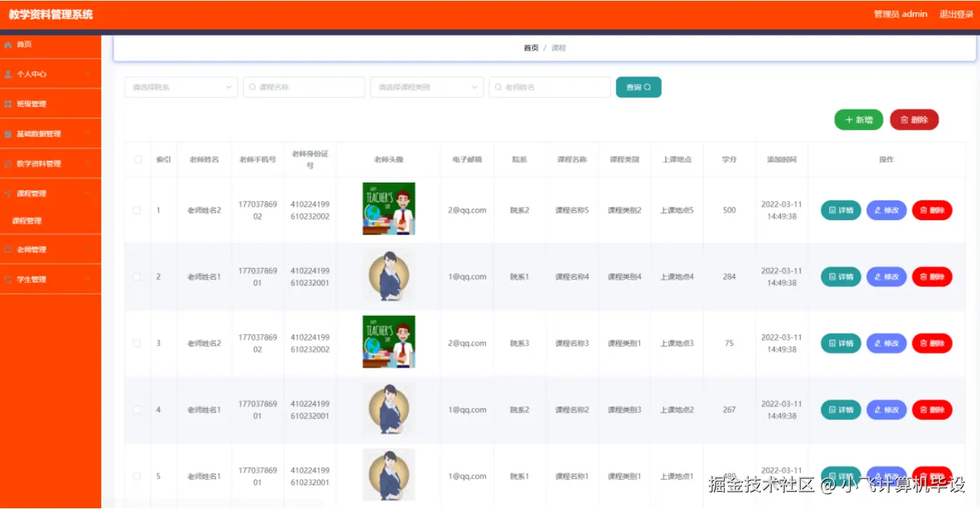Click email 2@qq.com in row 1
The height and width of the screenshot is (509, 980).
[x=467, y=210]
